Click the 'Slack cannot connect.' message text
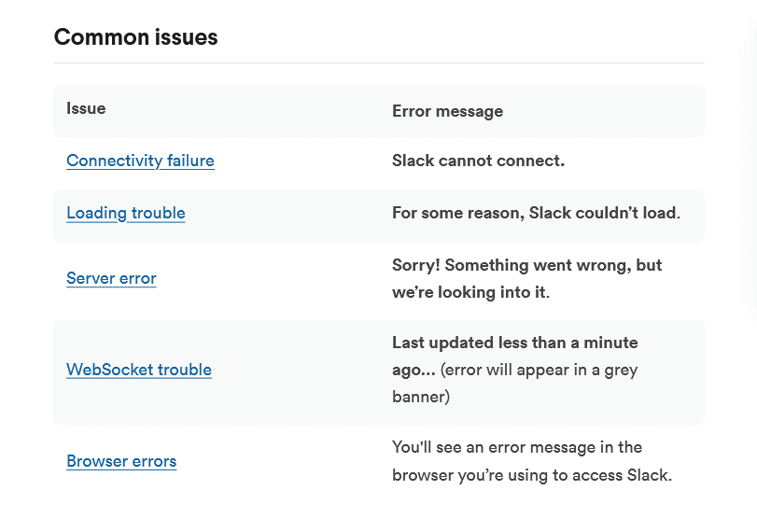 click(x=478, y=161)
